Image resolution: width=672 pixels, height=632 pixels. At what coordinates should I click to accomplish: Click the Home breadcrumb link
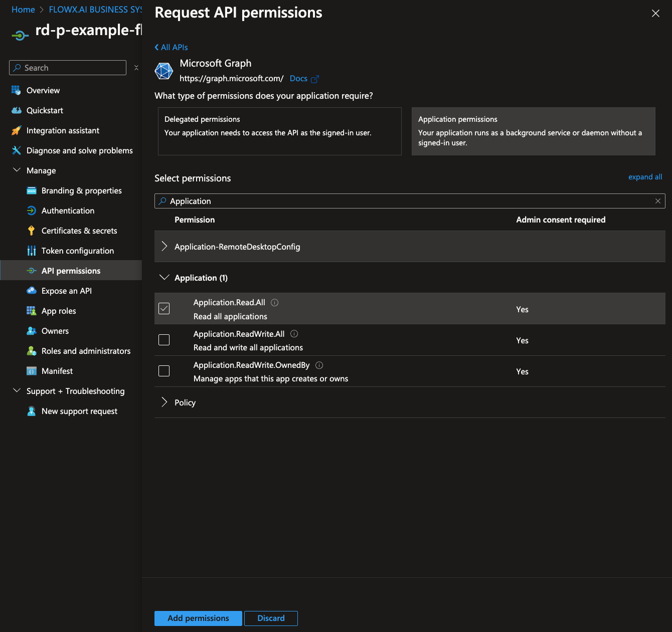click(23, 10)
